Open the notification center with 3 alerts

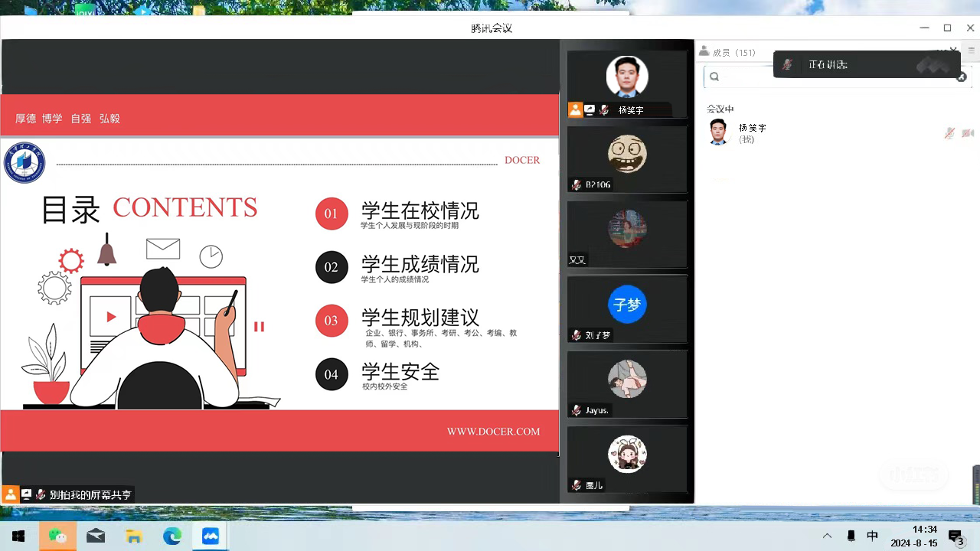tap(955, 536)
